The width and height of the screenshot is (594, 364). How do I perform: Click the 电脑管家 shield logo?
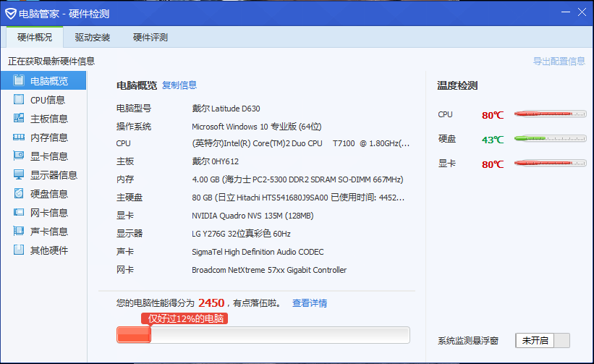coord(11,14)
